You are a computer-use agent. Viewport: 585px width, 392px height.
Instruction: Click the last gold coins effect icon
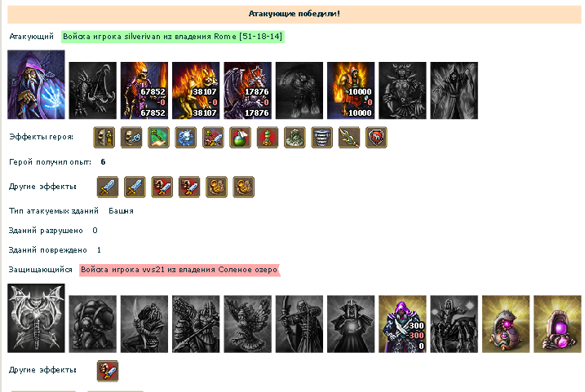click(x=244, y=187)
